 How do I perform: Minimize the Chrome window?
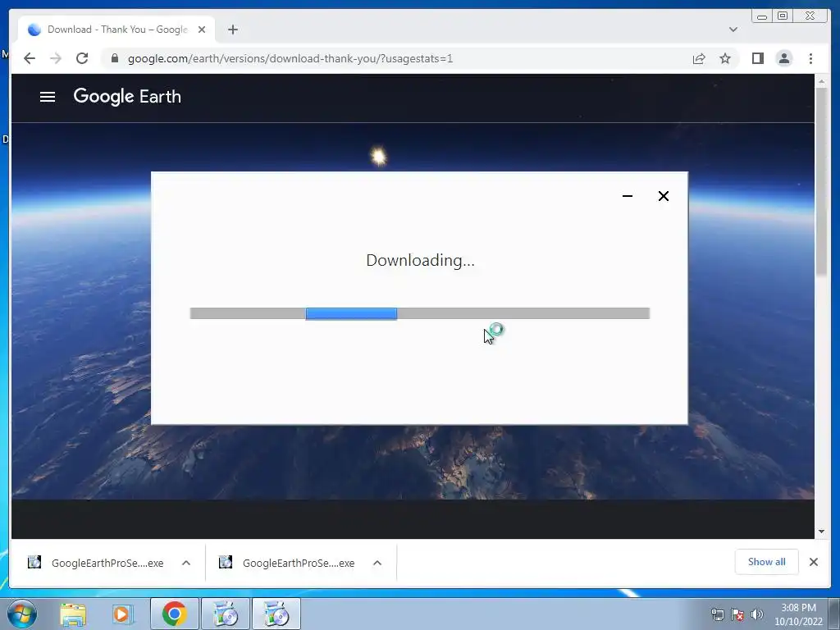coord(762,16)
